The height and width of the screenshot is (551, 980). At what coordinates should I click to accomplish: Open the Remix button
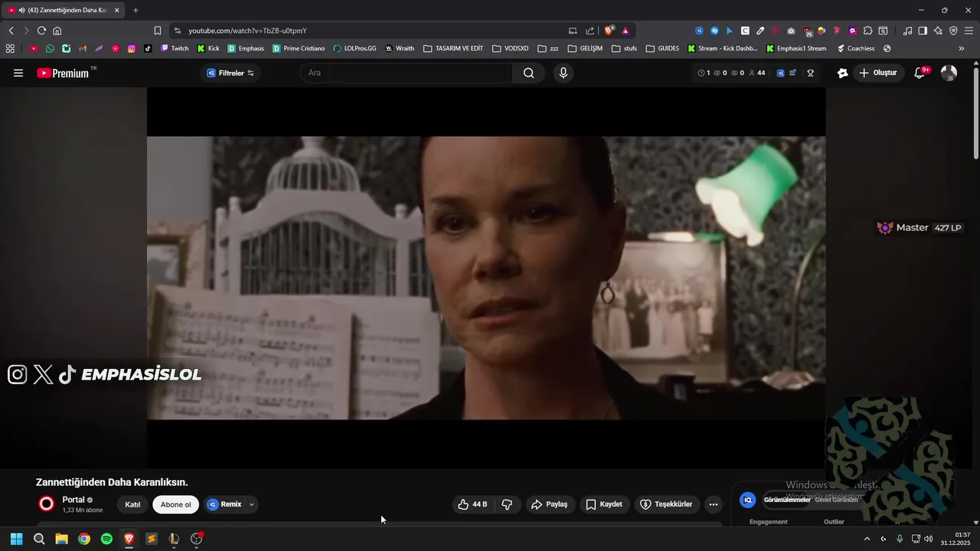pos(224,504)
